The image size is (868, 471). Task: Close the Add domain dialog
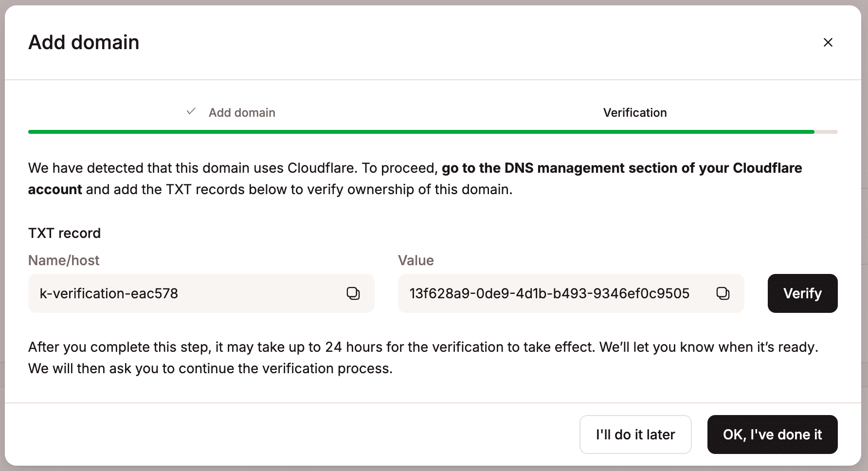tap(828, 42)
